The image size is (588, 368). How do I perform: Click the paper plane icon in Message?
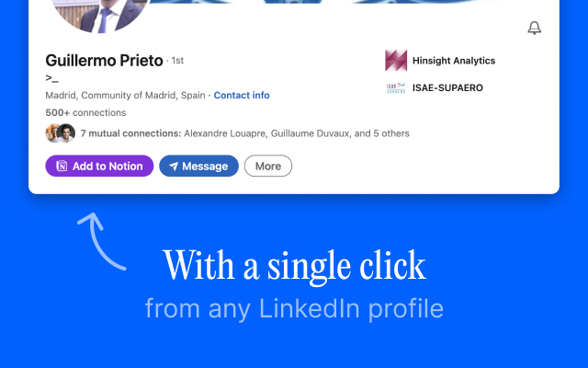point(173,167)
